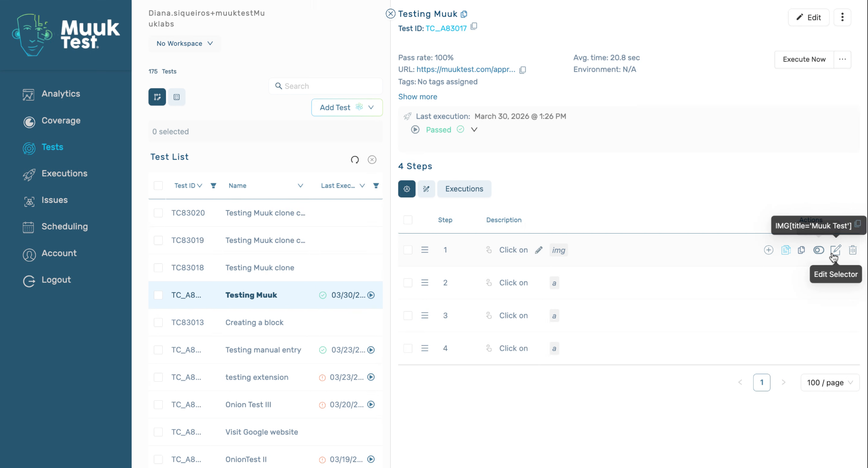Open Last Exec column filter

click(x=376, y=186)
